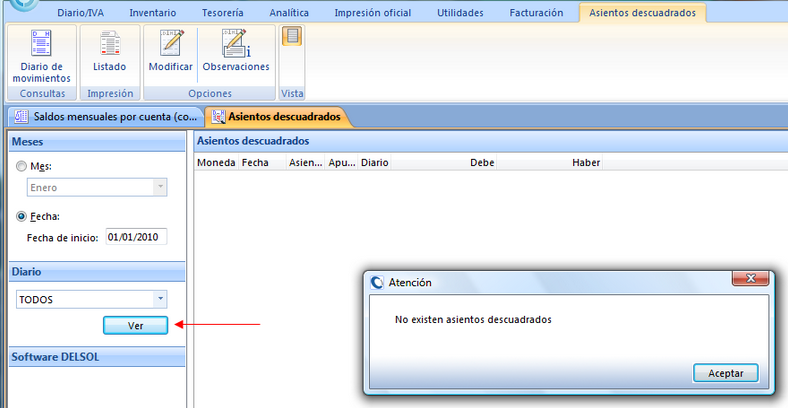Image resolution: width=788 pixels, height=408 pixels.
Task: Click the Asientos descuadrados document tab icon
Action: [219, 117]
